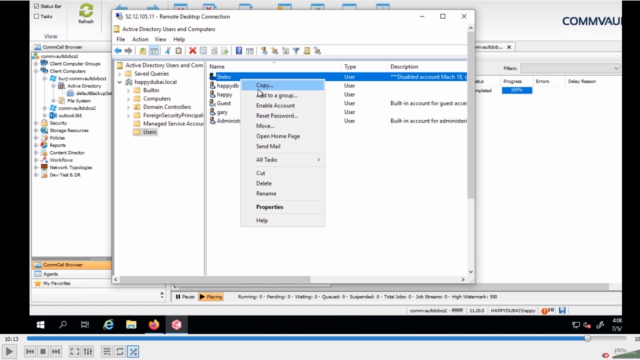Viewport: 640px width, 360px height.
Task: Click the Create new user toolbar icon
Action: coord(264,51)
